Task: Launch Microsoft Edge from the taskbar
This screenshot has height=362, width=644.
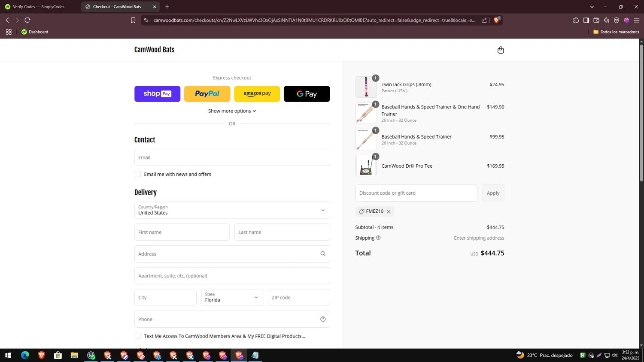Action: [25, 355]
